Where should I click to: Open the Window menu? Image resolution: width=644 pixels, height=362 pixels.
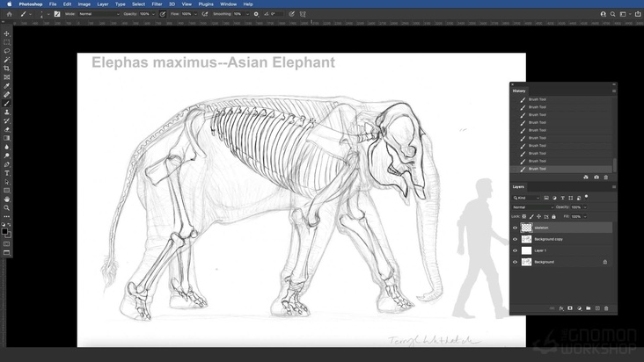(229, 4)
